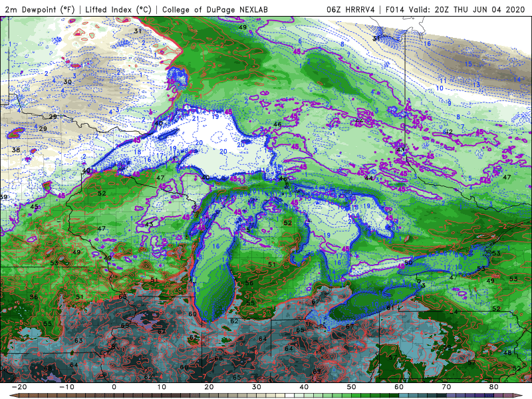
Task: Click the "College of DuPage NEXLAB" label
Action: (x=215, y=9)
